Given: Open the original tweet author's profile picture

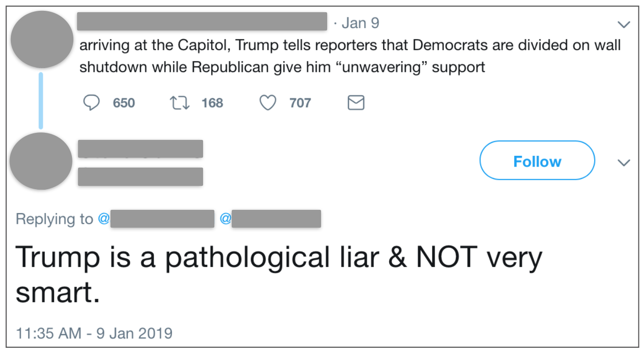Looking at the screenshot, I should tap(41, 39).
